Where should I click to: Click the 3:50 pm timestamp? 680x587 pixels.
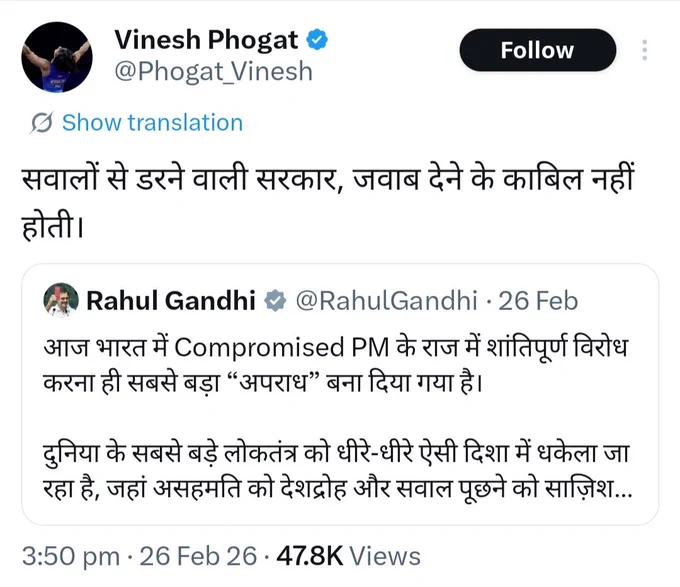click(x=71, y=556)
